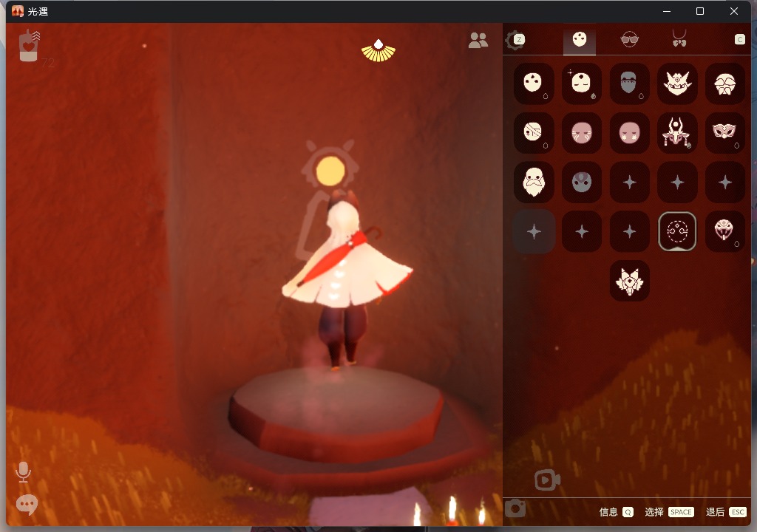Take a screenshot with the camera icon
This screenshot has height=532, width=757.
(515, 508)
